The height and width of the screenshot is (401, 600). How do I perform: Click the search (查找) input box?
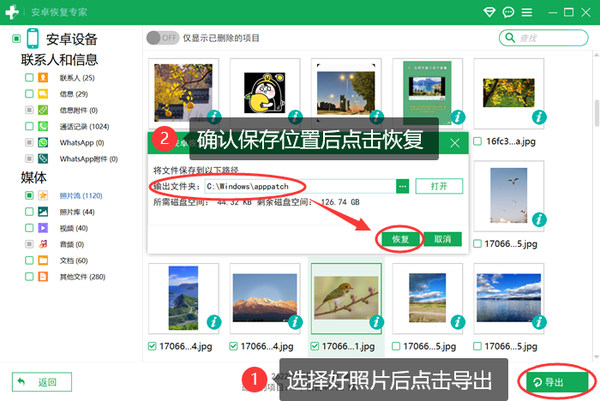click(543, 37)
